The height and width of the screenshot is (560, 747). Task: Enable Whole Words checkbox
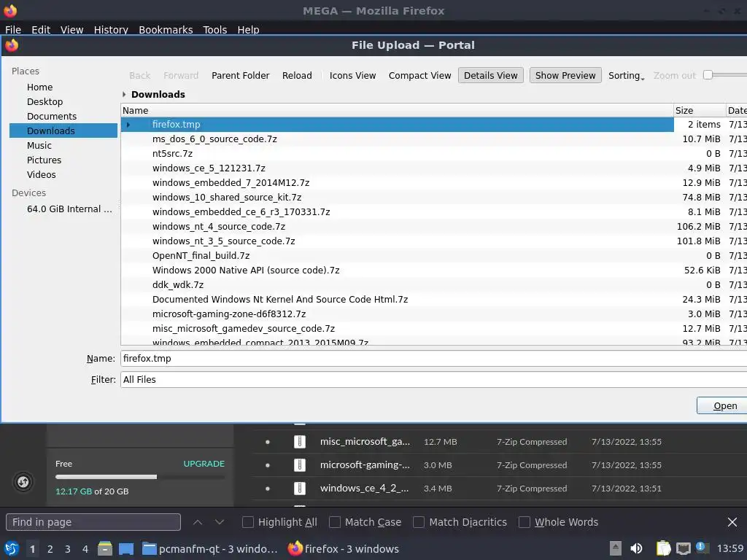[x=524, y=522]
